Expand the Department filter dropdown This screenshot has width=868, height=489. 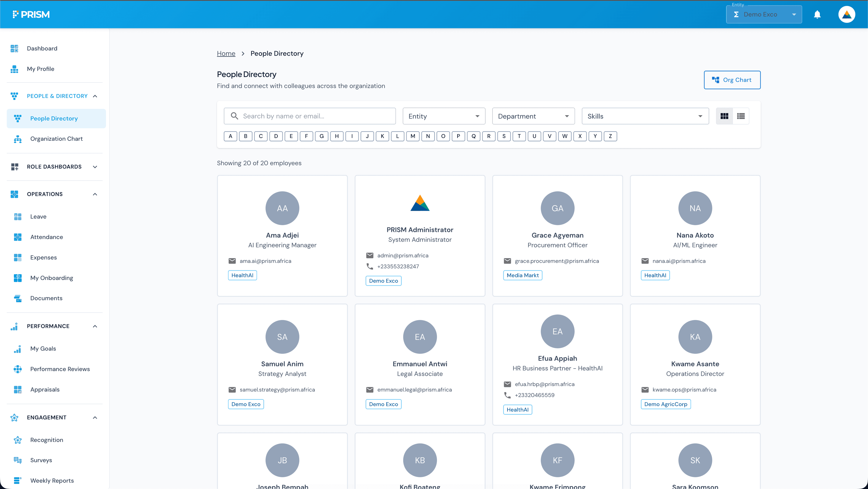[x=533, y=116]
